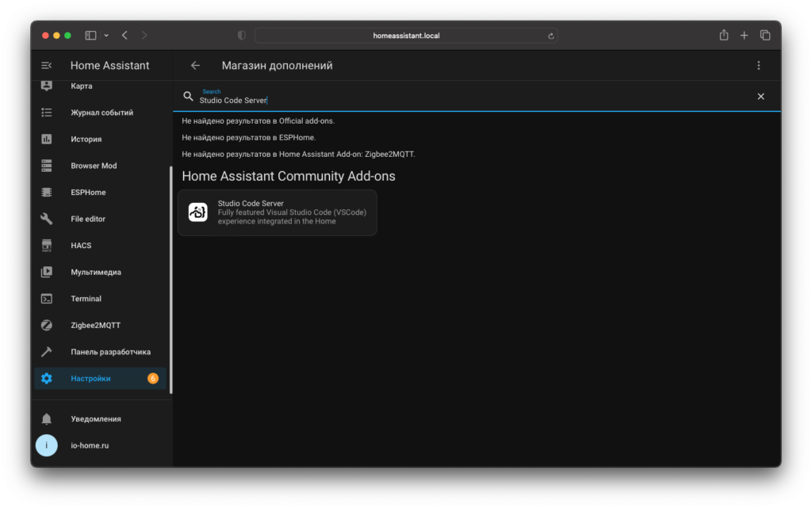Screen dimensions: 812x508
Task: Go back in Safari browser history
Action: [124, 35]
